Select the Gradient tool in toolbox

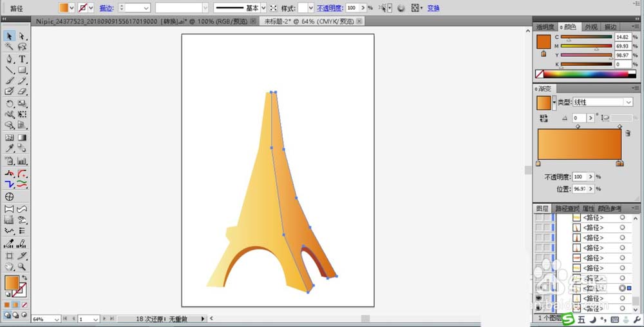pyautogui.click(x=22, y=138)
